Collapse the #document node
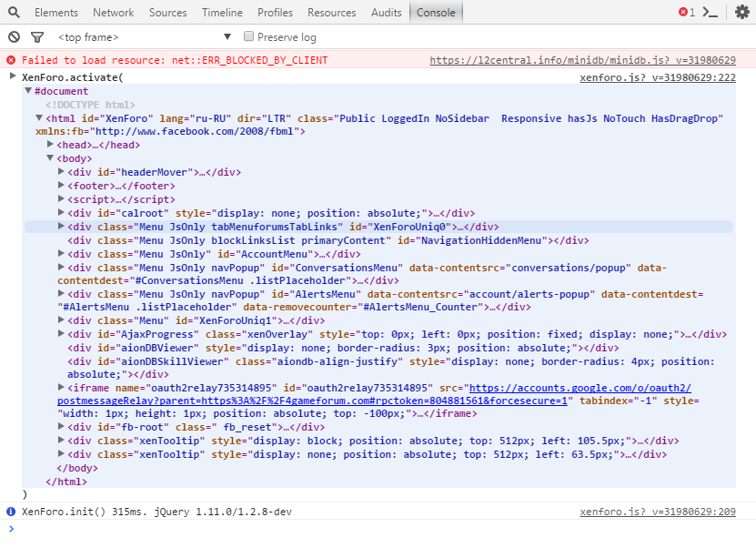 coord(28,90)
